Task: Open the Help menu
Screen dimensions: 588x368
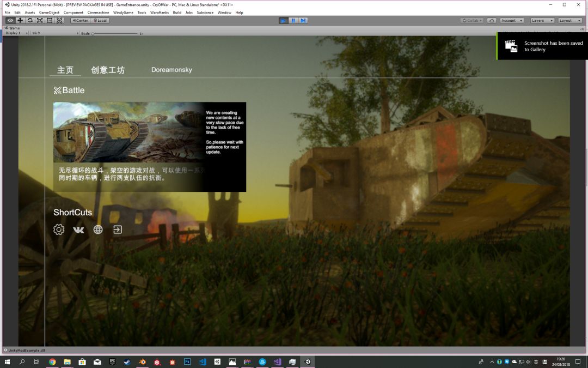Action: (x=239, y=13)
